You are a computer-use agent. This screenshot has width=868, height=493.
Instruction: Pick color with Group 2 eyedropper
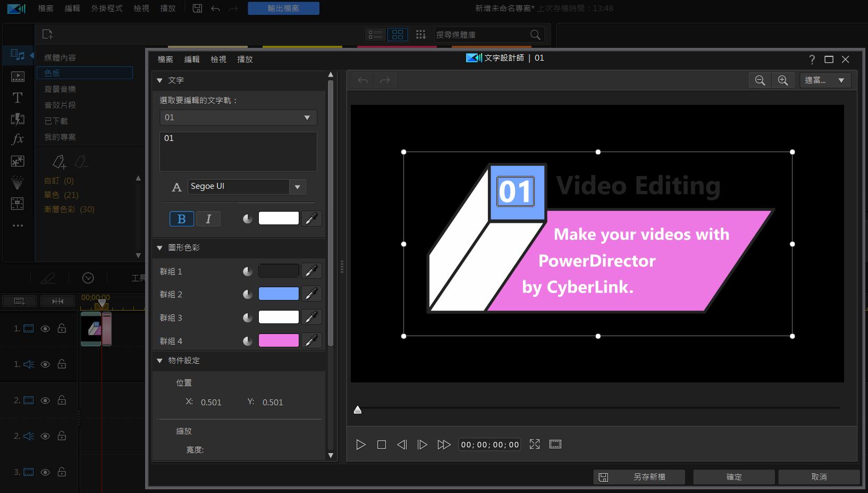coord(311,294)
